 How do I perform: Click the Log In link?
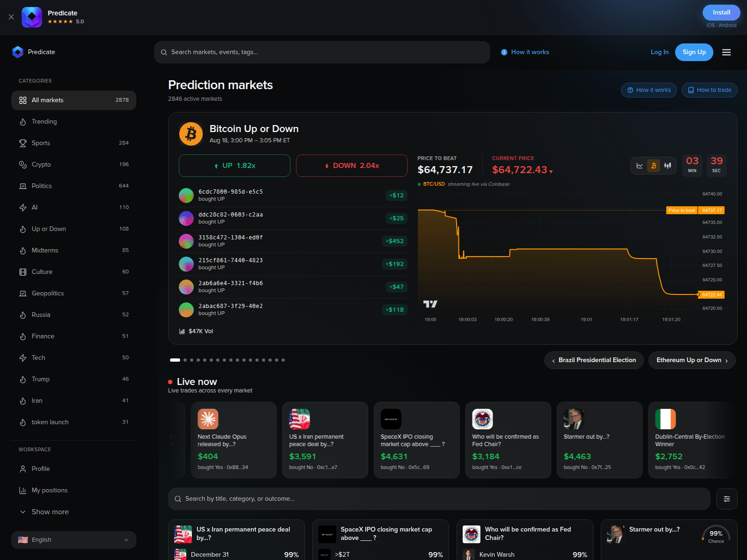point(660,52)
